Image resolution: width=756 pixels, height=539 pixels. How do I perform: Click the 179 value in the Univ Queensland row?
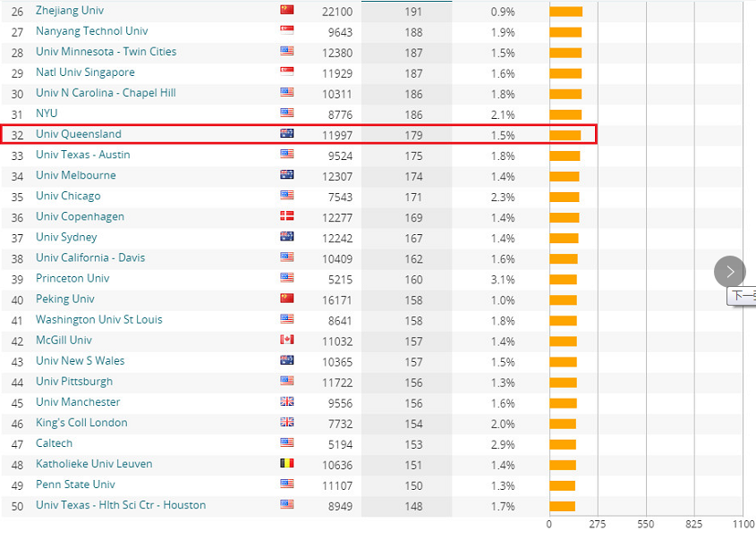click(412, 135)
